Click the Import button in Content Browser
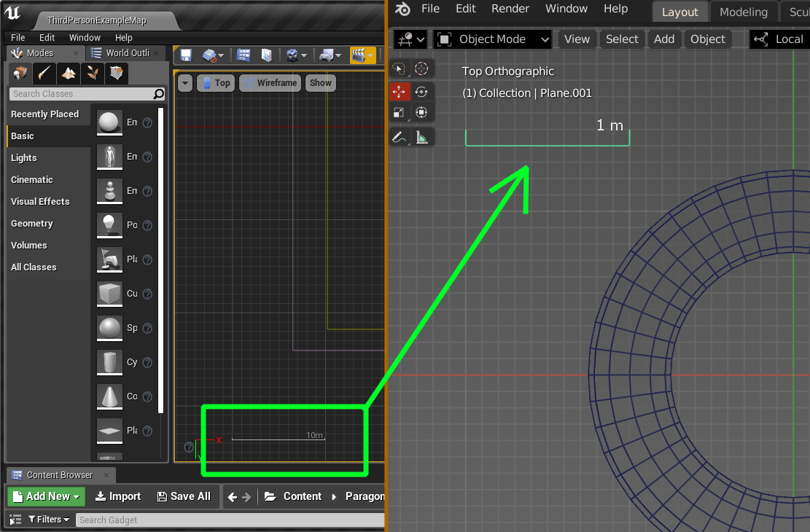 pos(118,496)
